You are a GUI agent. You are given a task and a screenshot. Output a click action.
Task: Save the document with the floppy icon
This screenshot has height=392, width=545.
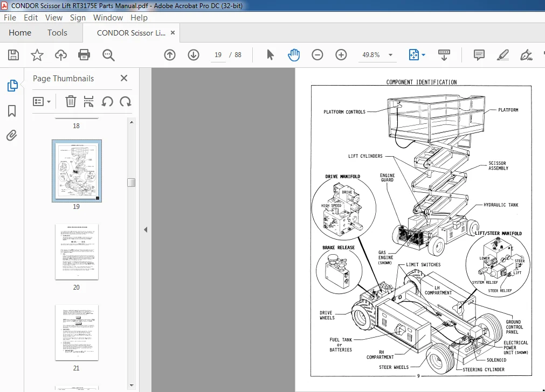point(13,55)
